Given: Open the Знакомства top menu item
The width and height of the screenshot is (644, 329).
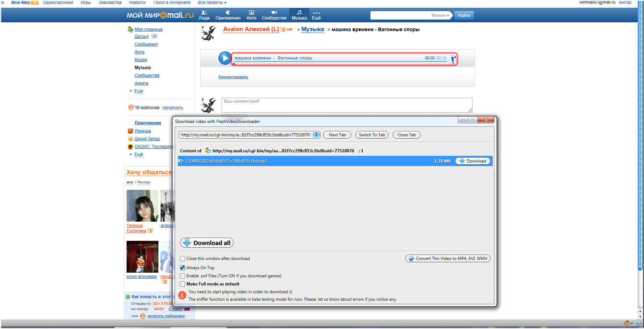Looking at the screenshot, I should (110, 2).
